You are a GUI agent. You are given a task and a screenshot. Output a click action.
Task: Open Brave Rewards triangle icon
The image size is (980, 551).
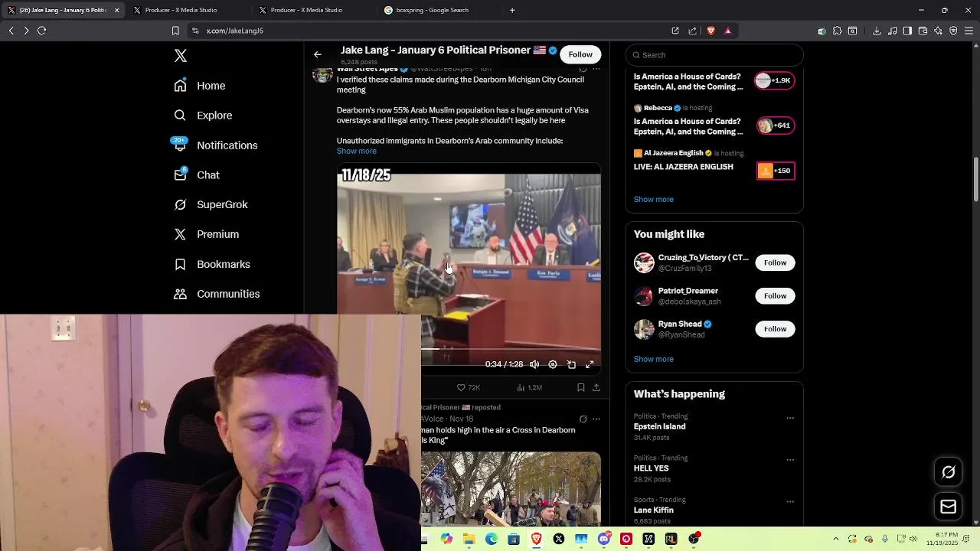pos(728,31)
